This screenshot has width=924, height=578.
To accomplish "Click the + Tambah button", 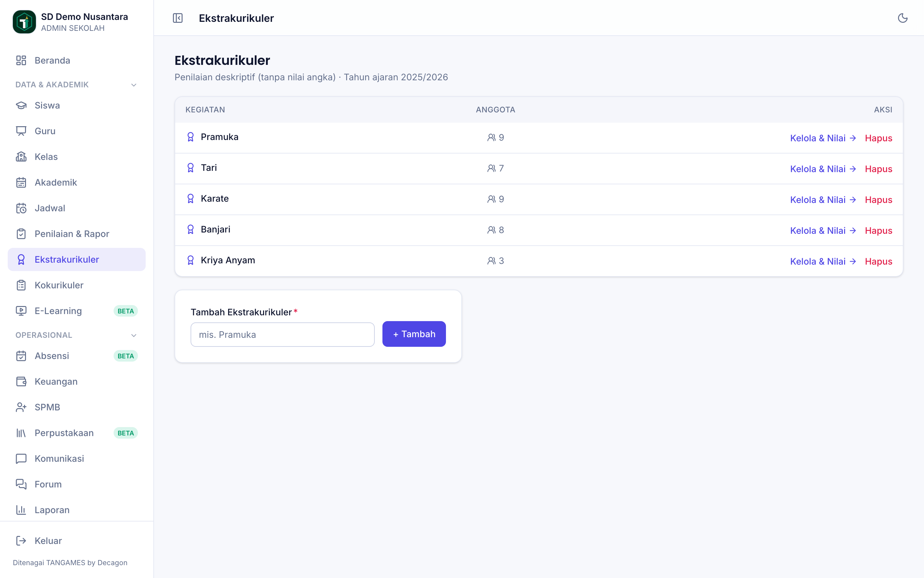I will pos(414,334).
